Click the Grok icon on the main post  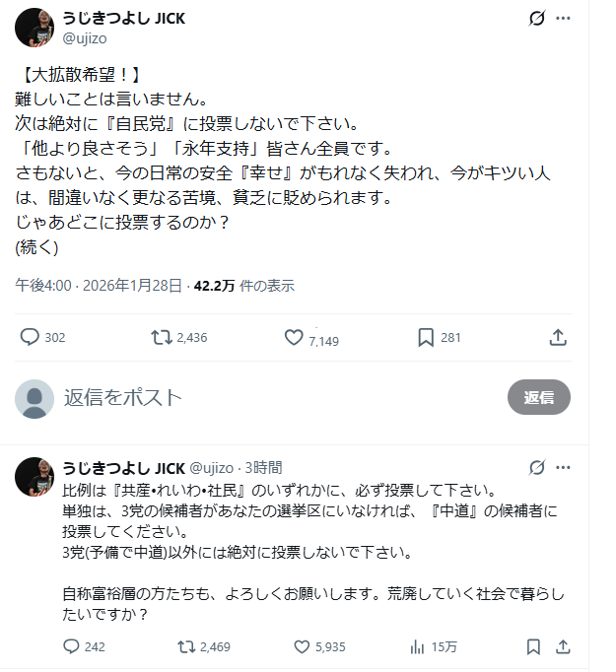[x=537, y=19]
